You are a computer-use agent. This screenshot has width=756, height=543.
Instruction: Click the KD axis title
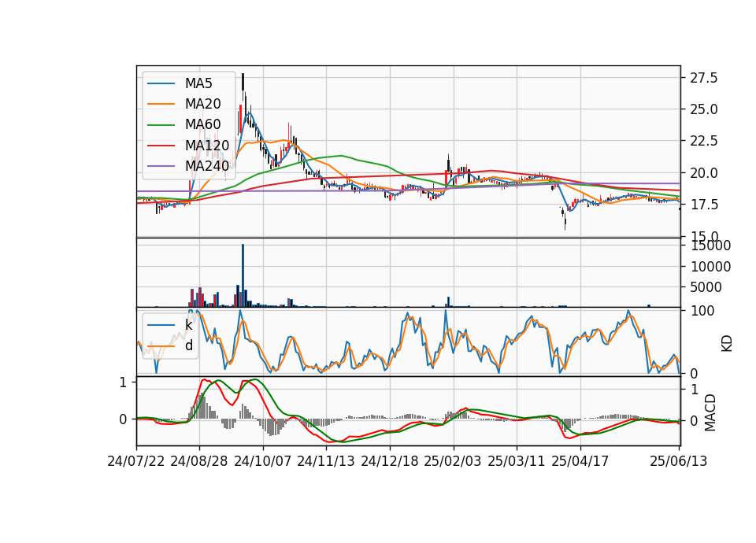pos(727,343)
